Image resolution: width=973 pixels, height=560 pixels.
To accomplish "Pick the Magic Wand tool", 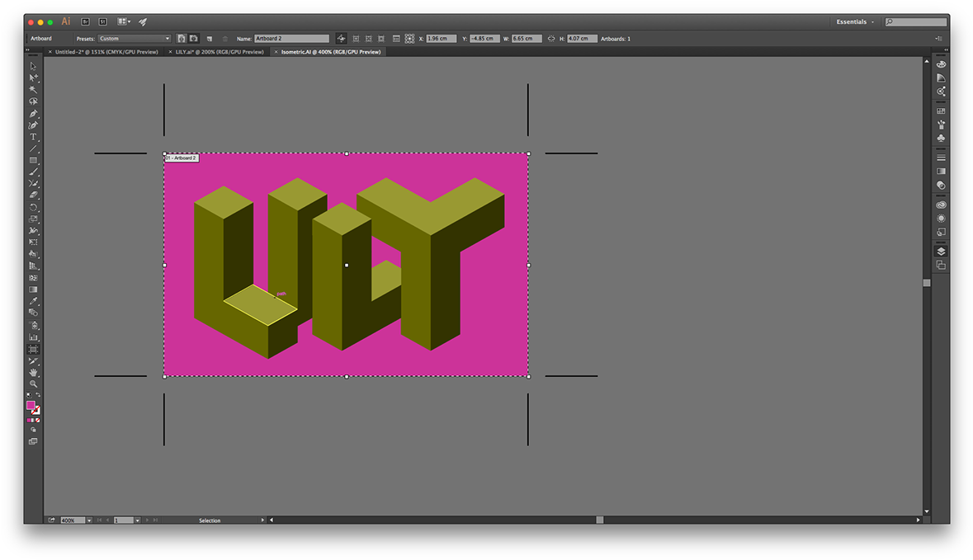I will point(33,89).
